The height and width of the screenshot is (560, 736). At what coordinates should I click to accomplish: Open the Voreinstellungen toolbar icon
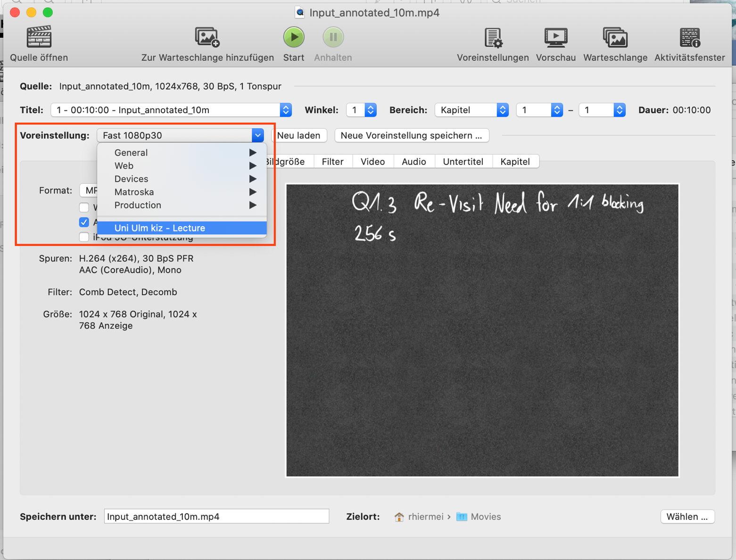click(x=493, y=38)
